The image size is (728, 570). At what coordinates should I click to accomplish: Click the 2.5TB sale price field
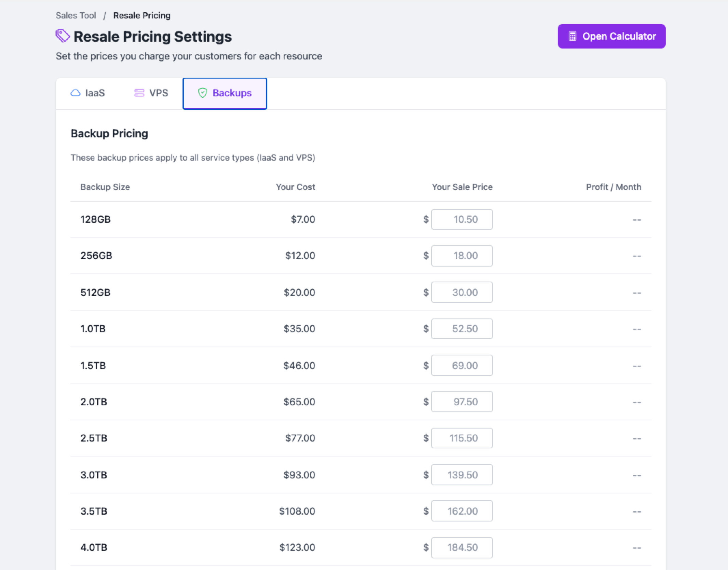point(462,438)
